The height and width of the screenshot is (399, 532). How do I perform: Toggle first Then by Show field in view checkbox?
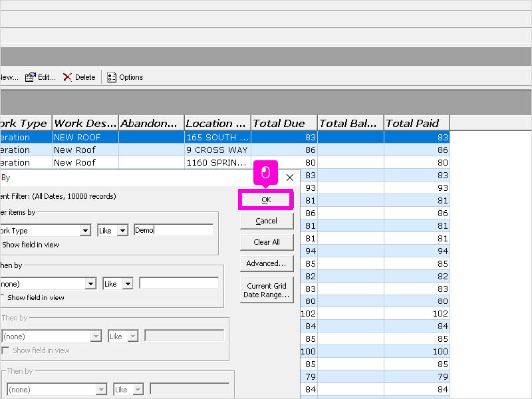(x=2, y=297)
